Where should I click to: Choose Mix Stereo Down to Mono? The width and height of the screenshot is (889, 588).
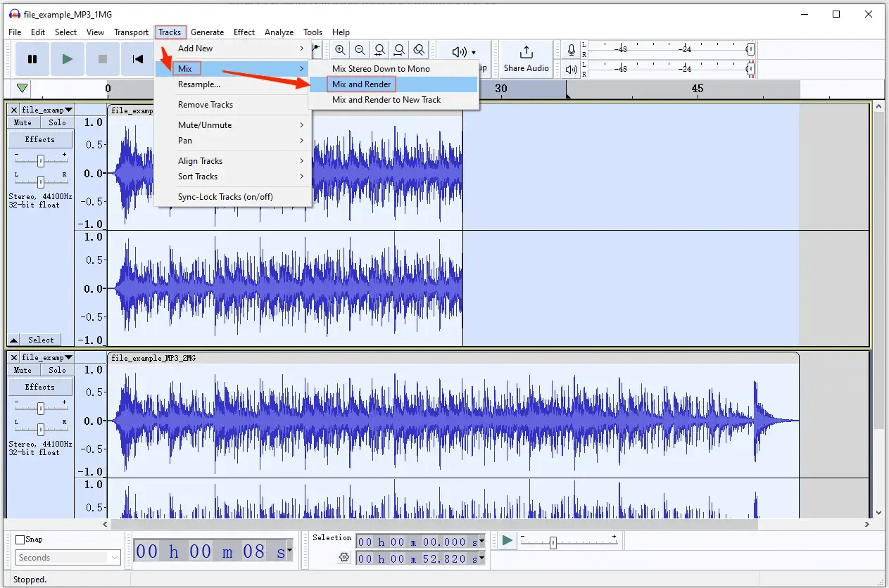click(394, 69)
